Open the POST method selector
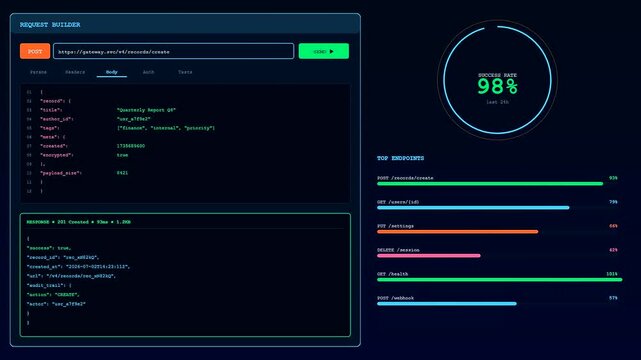 tap(35, 51)
